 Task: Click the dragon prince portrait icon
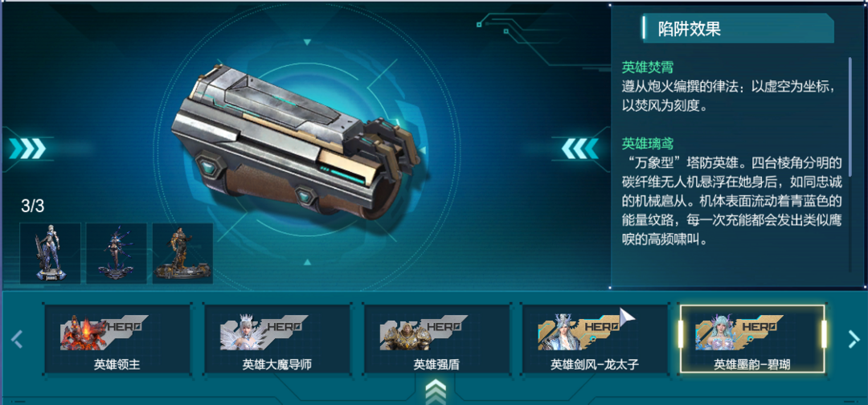560,333
